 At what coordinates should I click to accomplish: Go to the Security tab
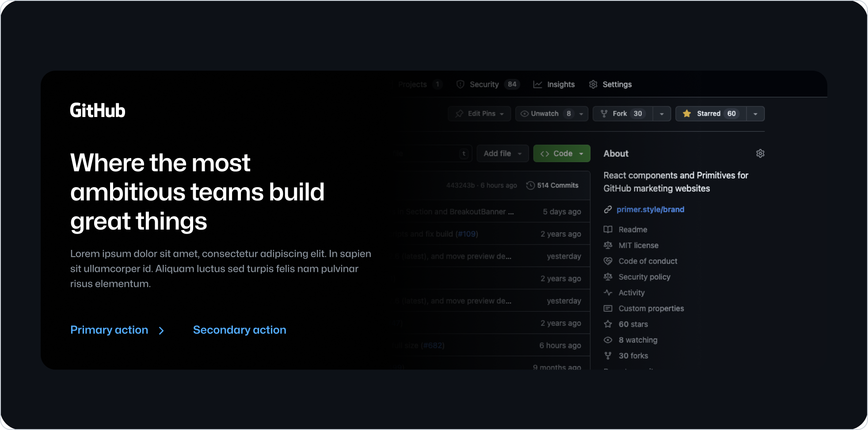click(x=483, y=84)
